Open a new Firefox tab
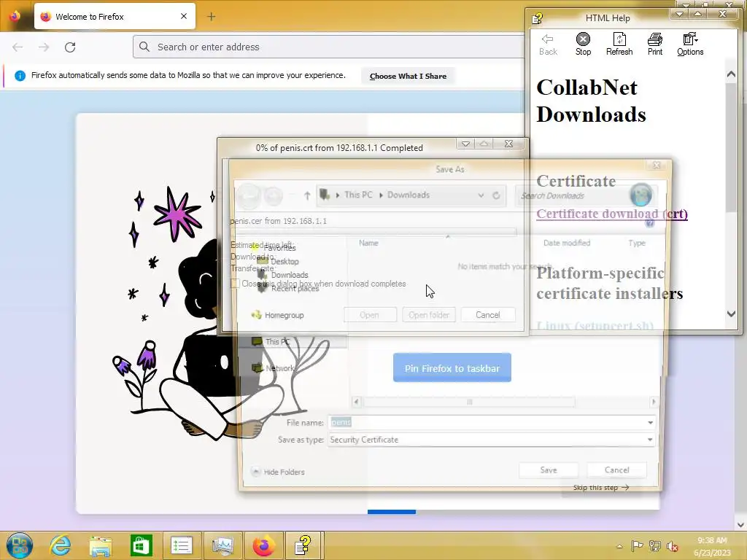This screenshot has height=560, width=747. (212, 17)
